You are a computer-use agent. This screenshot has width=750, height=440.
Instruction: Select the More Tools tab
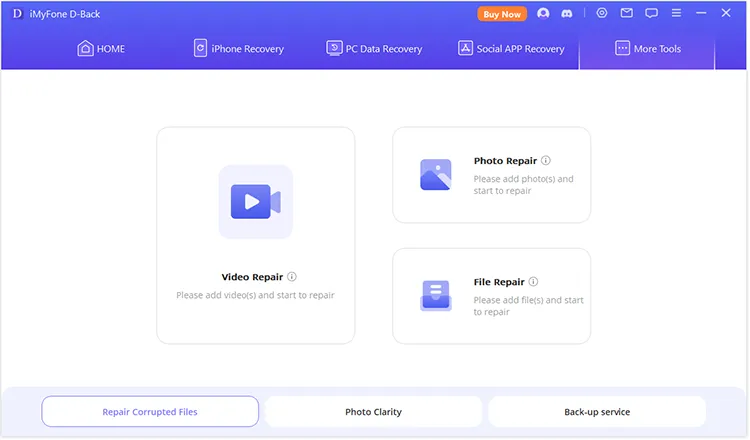[648, 49]
